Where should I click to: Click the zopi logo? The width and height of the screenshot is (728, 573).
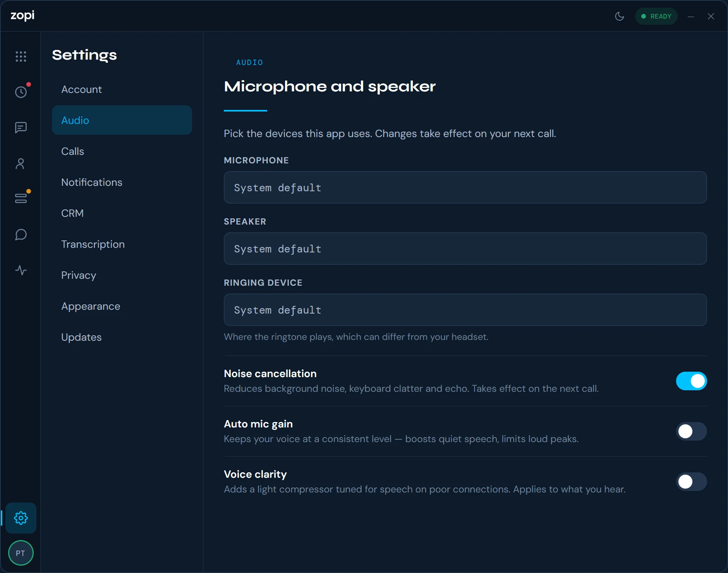pyautogui.click(x=22, y=15)
